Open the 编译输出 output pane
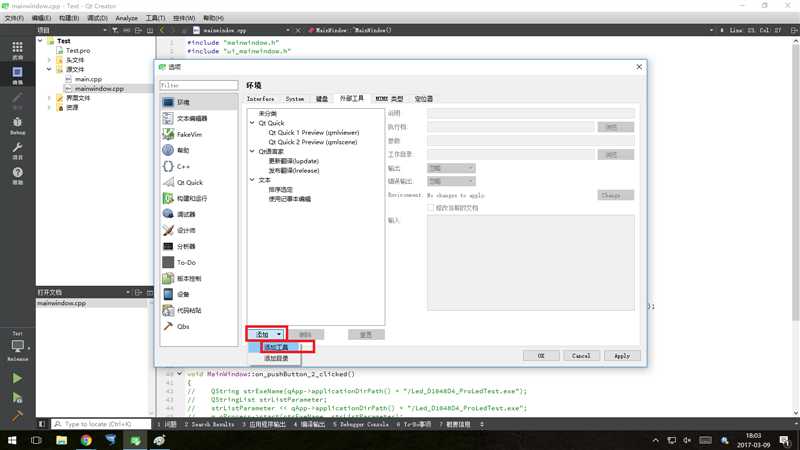The width and height of the screenshot is (800, 450). (310, 424)
